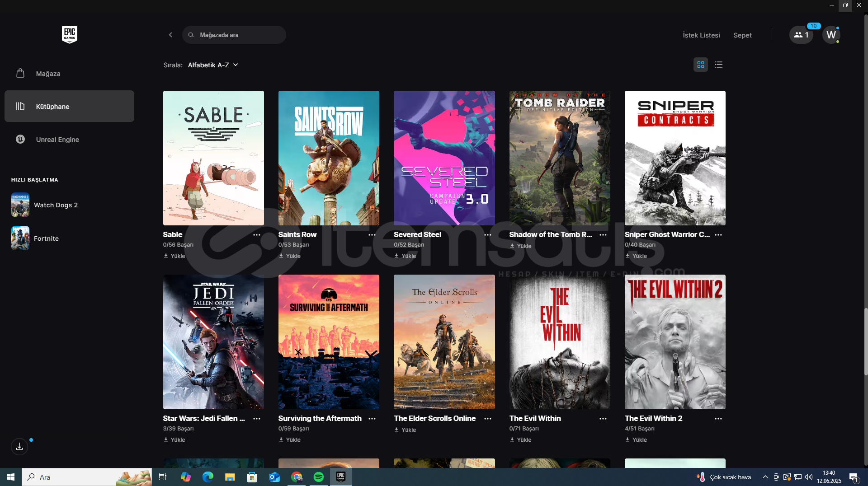Open more options for Surviving the Aftermath
Screen dimensions: 868x486
click(372, 419)
